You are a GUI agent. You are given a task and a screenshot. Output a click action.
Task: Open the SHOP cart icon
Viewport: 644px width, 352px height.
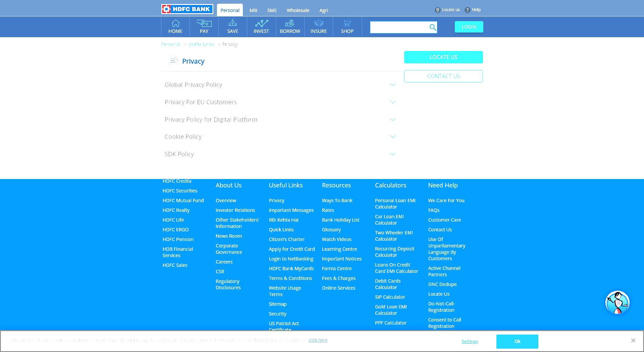point(347,23)
